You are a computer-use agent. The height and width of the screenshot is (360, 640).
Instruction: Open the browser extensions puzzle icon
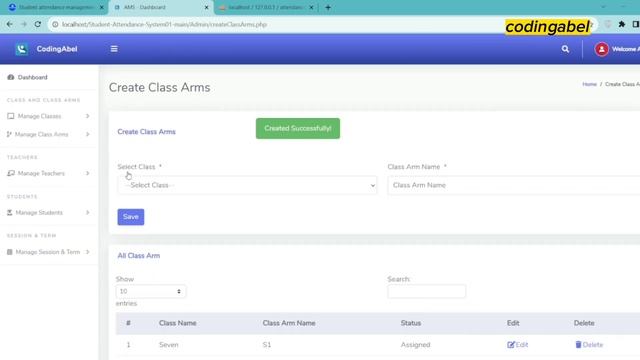point(621,24)
